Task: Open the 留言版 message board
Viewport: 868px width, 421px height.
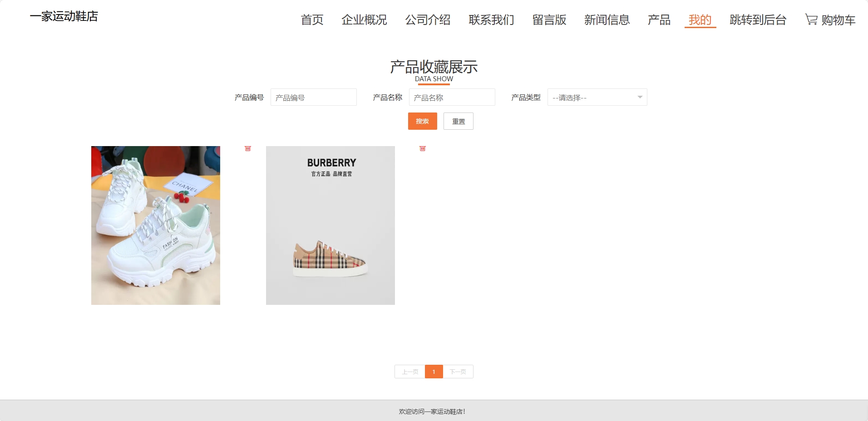Action: tap(549, 20)
